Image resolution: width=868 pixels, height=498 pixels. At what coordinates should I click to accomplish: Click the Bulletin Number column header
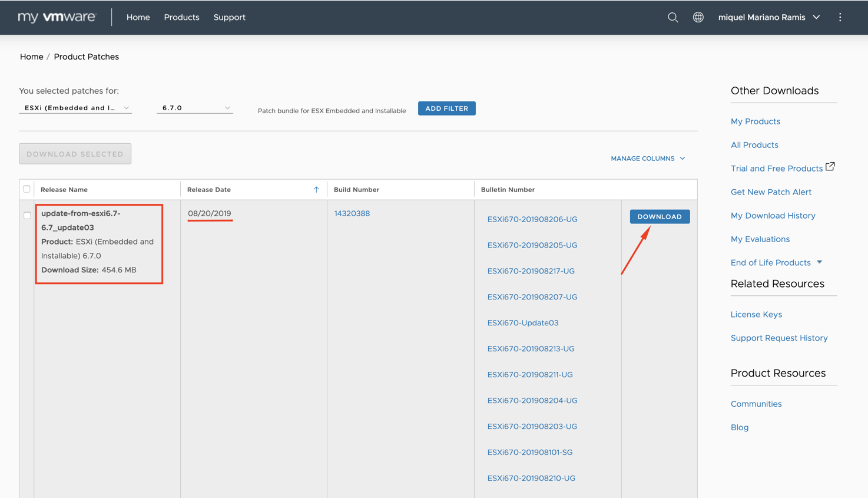click(x=508, y=190)
